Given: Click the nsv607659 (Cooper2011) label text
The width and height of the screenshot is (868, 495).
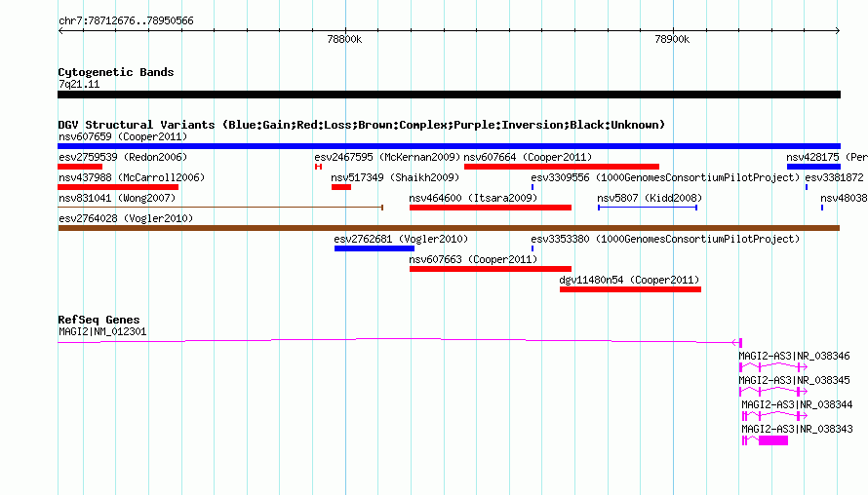Looking at the screenshot, I should tap(123, 136).
